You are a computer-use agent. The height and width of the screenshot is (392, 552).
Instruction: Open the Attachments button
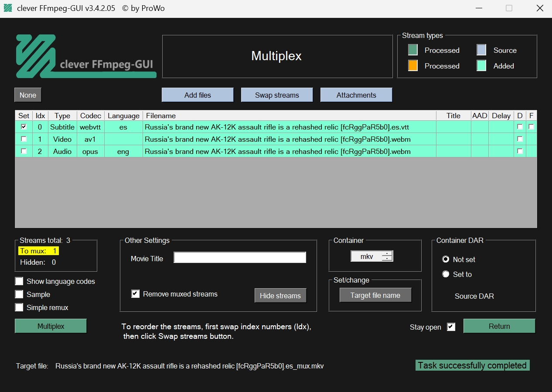pyautogui.click(x=356, y=95)
